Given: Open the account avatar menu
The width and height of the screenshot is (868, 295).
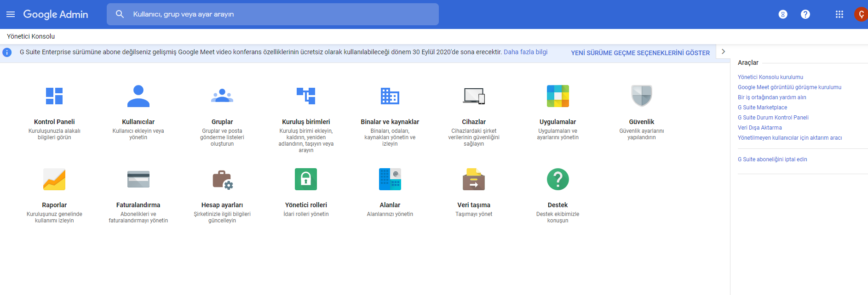Looking at the screenshot, I should pos(861,14).
